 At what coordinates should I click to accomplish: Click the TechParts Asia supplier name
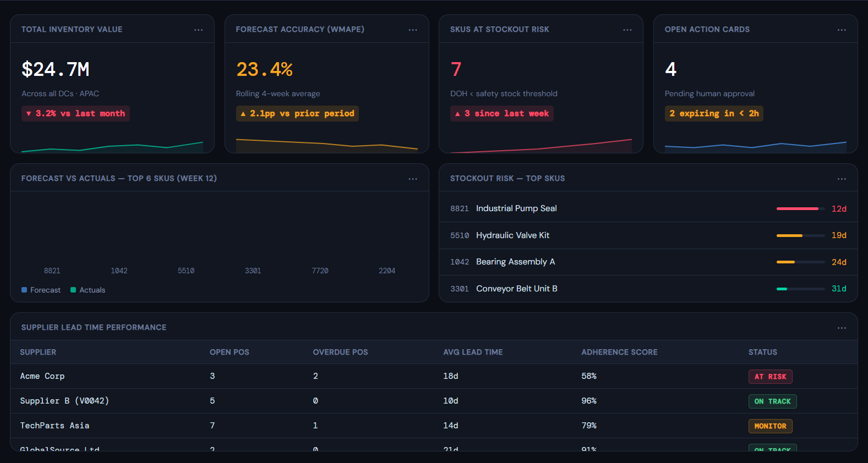coord(54,426)
